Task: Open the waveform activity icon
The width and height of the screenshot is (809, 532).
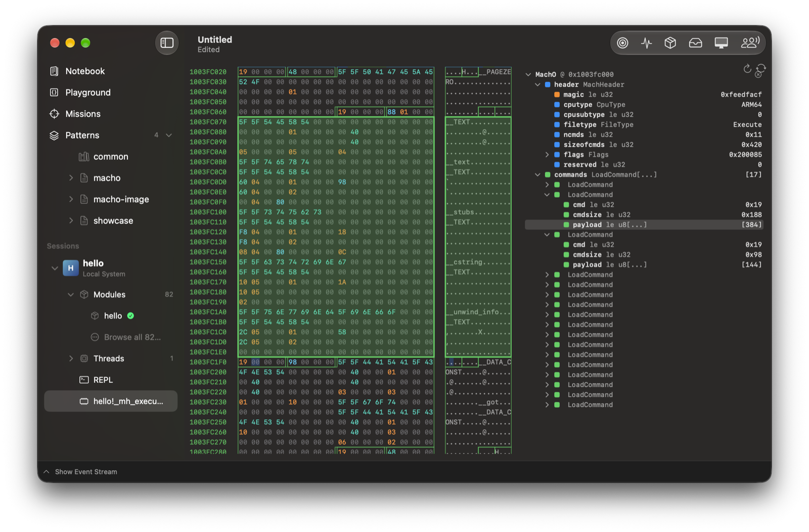Action: [x=647, y=43]
